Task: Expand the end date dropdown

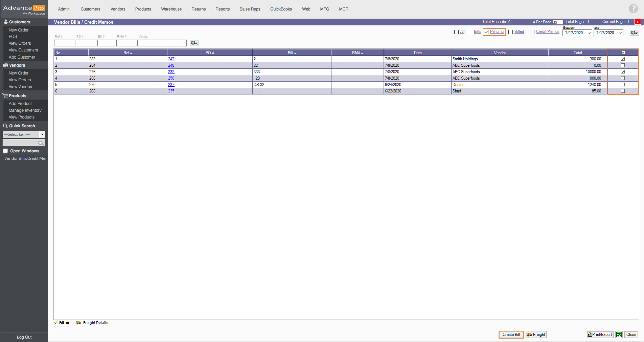Action: [620, 33]
